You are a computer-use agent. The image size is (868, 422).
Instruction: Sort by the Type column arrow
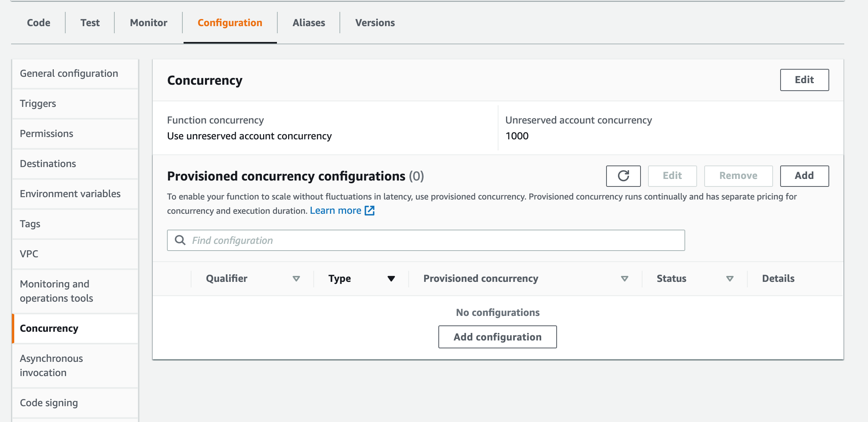click(x=391, y=278)
